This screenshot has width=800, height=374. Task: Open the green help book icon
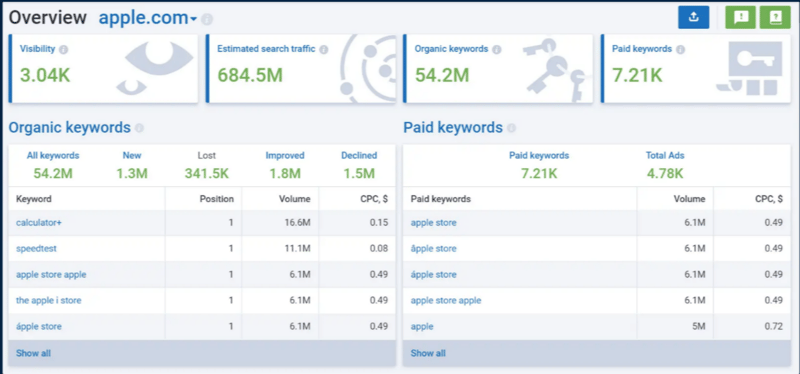pos(775,17)
